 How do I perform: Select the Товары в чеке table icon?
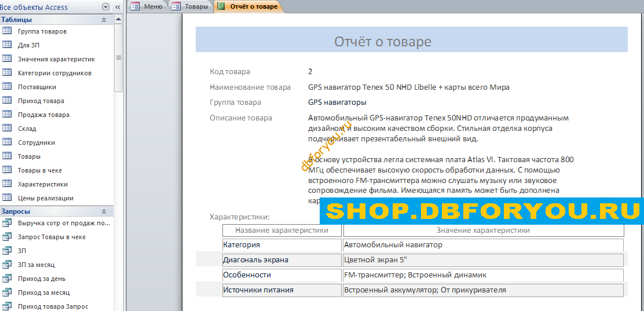point(6,170)
